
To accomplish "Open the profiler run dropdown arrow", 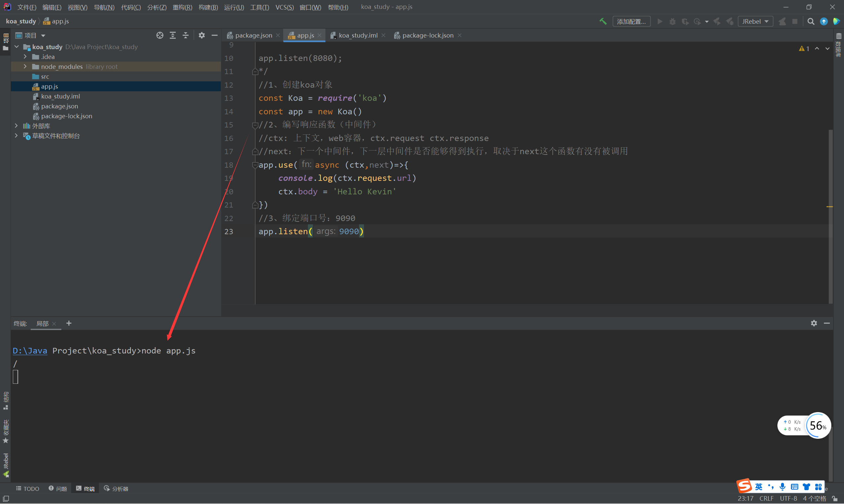I will tap(707, 22).
